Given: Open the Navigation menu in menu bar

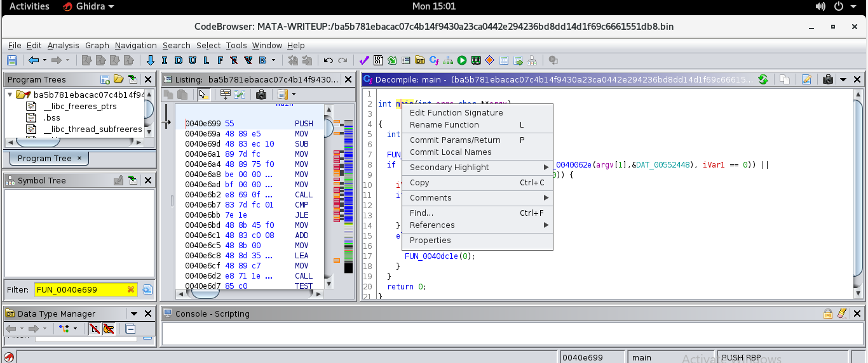Looking at the screenshot, I should point(136,46).
